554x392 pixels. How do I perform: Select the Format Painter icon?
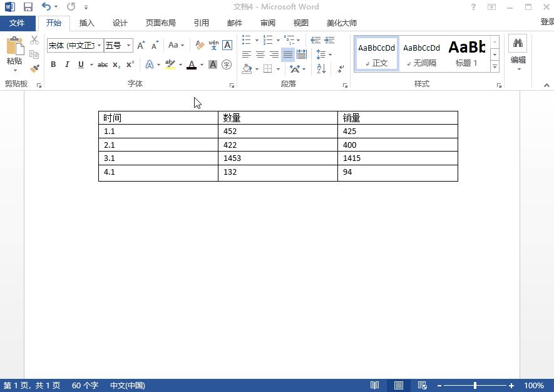pos(34,68)
